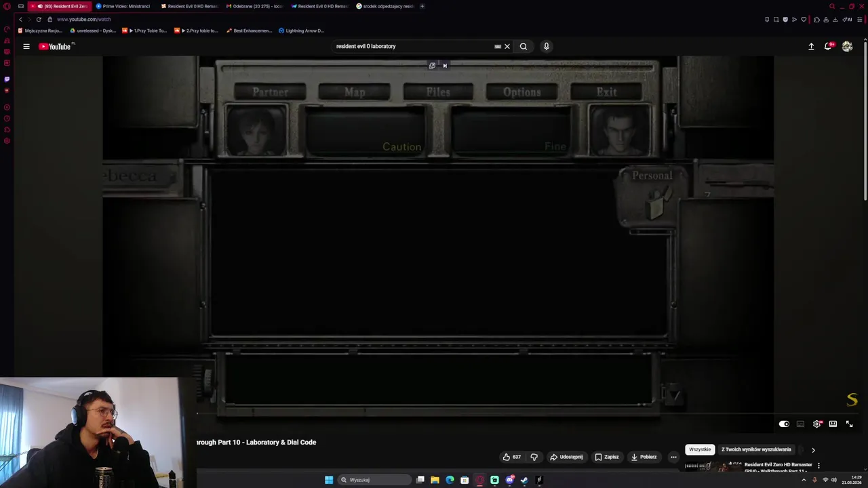Image resolution: width=868 pixels, height=488 pixels.
Task: Download the video with Pobierz
Action: click(x=644, y=457)
